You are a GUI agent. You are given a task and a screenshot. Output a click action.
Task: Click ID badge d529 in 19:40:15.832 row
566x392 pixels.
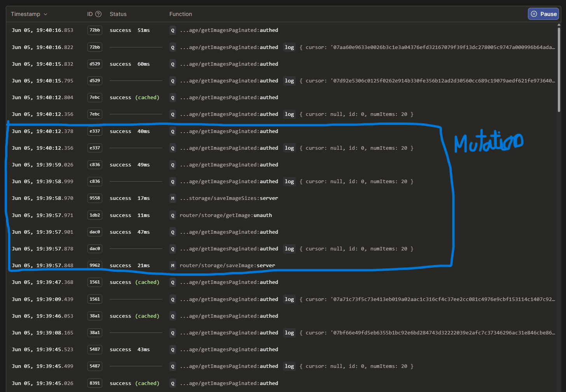coord(95,64)
